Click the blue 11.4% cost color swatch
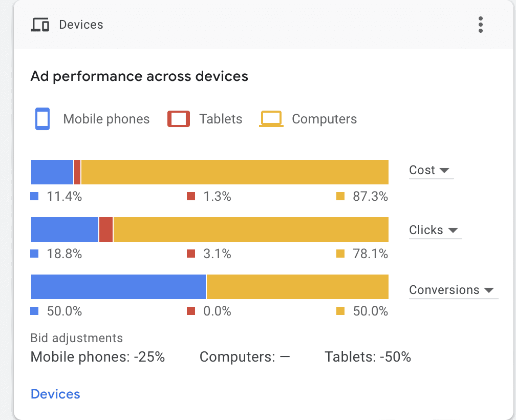This screenshot has width=516, height=420. (x=35, y=196)
